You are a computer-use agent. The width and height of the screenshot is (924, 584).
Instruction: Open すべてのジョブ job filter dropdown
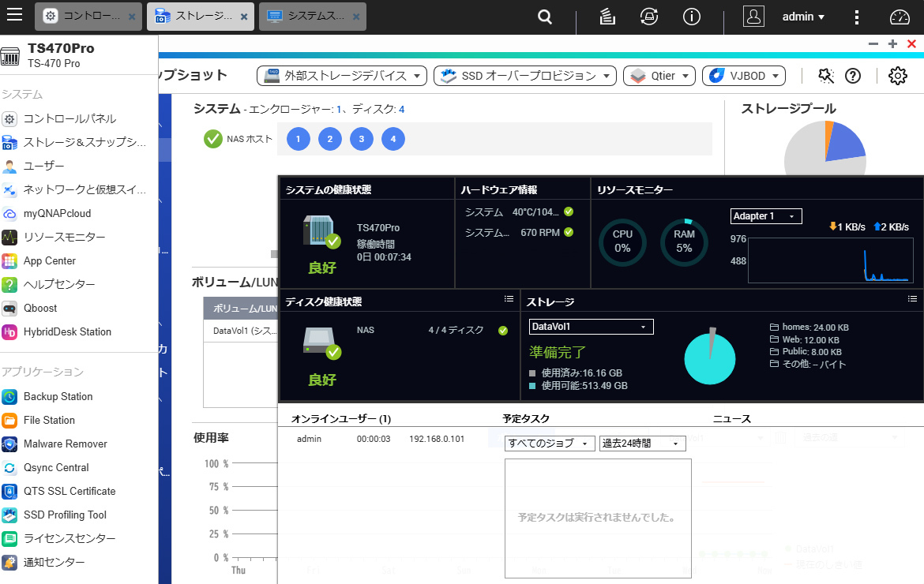(549, 444)
